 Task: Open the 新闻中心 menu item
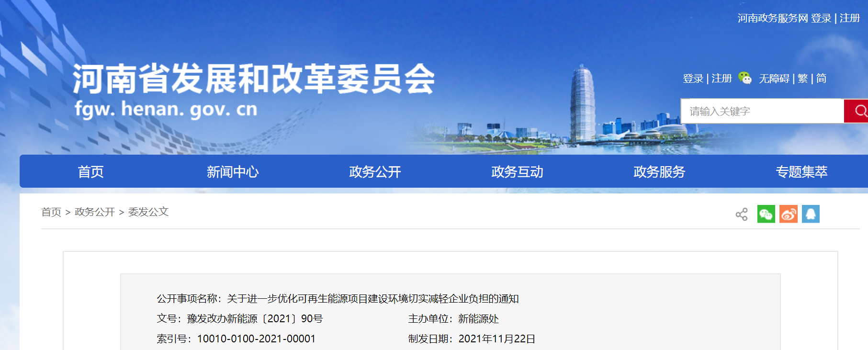pyautogui.click(x=233, y=171)
